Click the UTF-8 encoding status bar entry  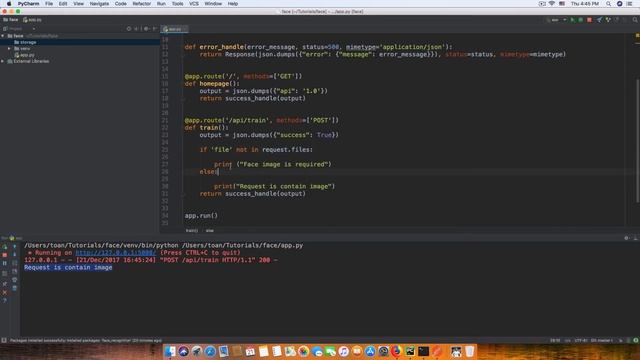(x=581, y=340)
